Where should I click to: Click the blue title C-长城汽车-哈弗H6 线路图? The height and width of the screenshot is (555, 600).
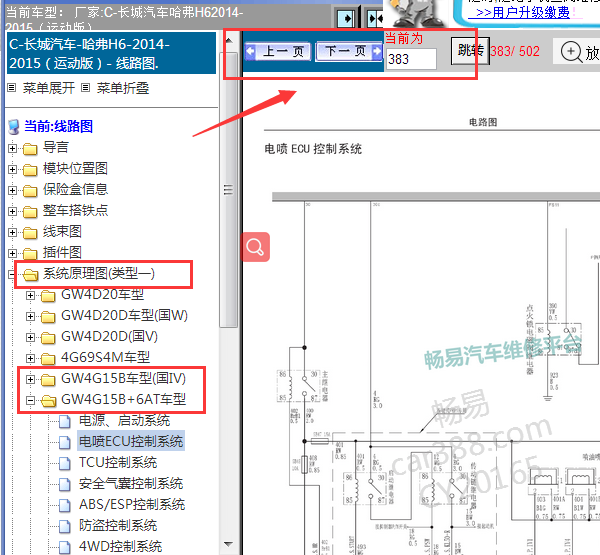pos(112,53)
